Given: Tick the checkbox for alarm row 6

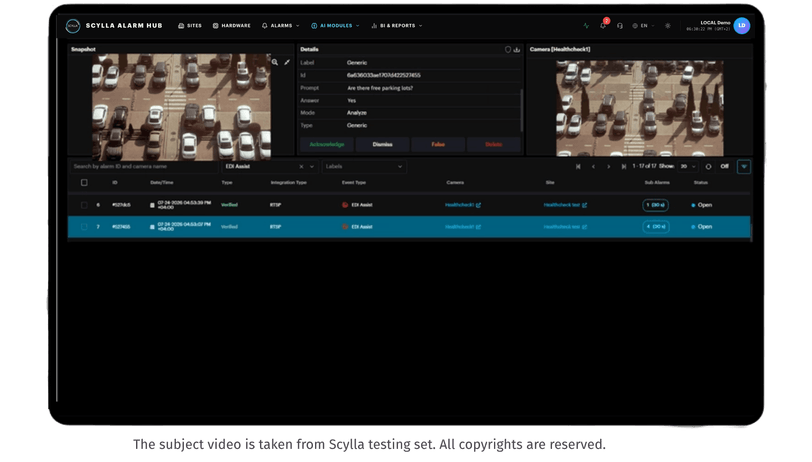Looking at the screenshot, I should [x=84, y=205].
